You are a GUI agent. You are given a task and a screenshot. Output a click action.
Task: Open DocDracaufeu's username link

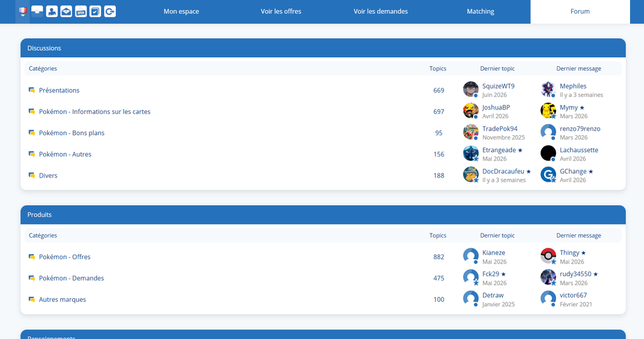coord(503,172)
